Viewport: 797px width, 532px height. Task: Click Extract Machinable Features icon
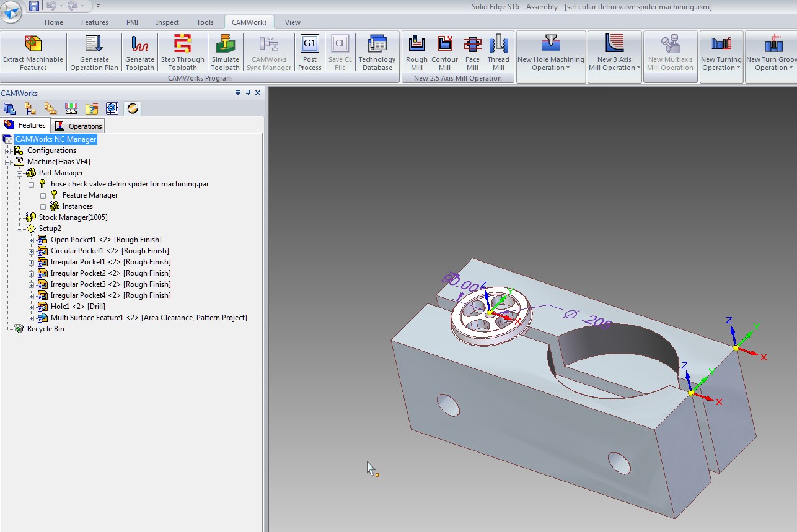tap(33, 53)
